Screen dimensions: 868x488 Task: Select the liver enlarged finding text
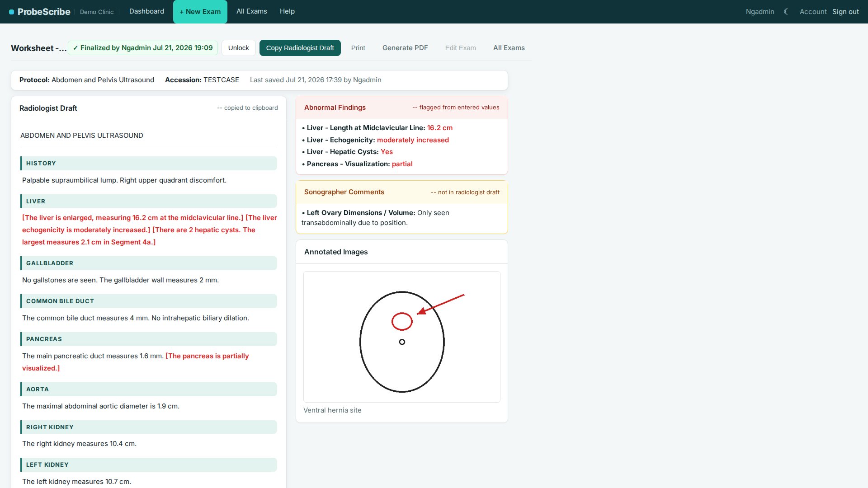133,218
